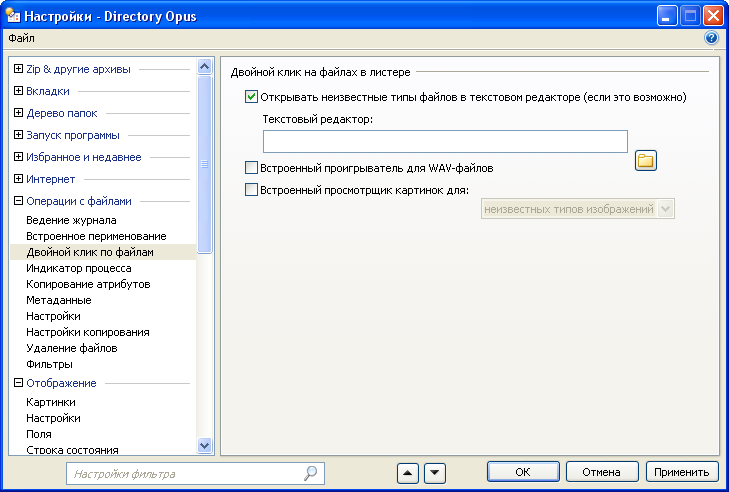Select Поля item in tree
729x492 pixels.
(39, 434)
